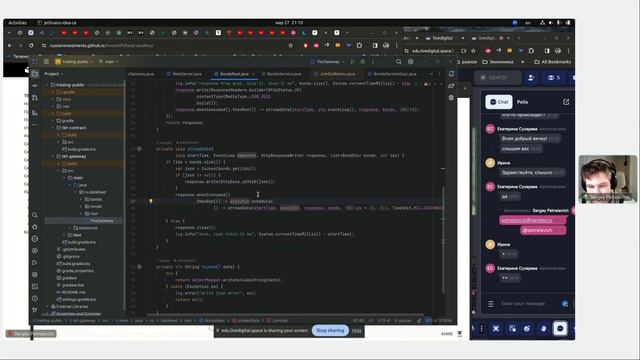The image size is (640, 360).
Task: Select settings.gradle.kts in project tree
Action: (x=76, y=299)
